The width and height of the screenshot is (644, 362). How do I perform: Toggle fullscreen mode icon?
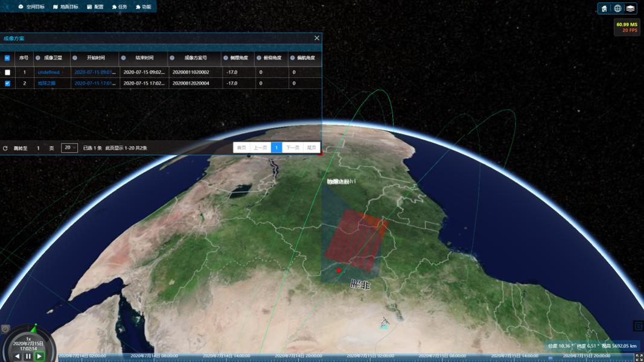[639, 358]
